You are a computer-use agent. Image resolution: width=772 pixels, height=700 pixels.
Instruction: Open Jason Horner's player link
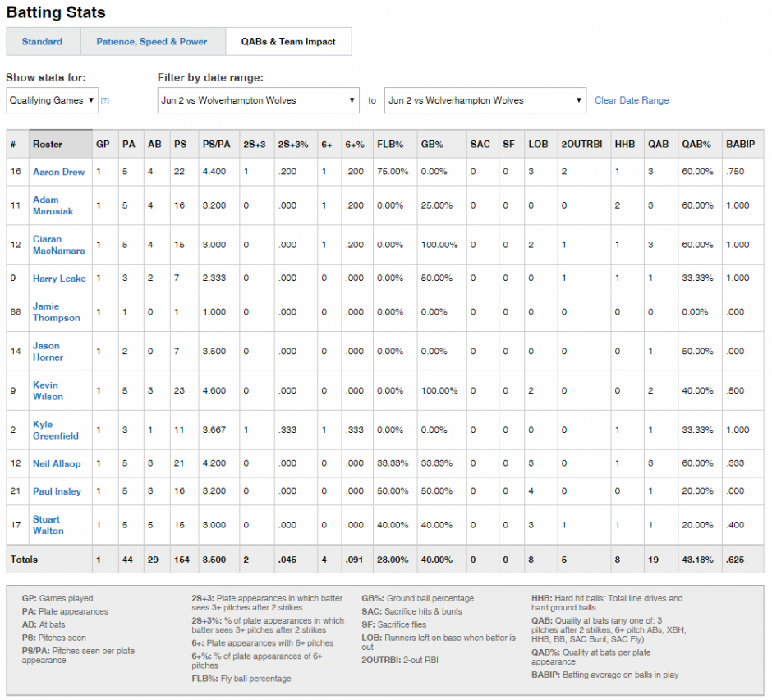point(48,351)
